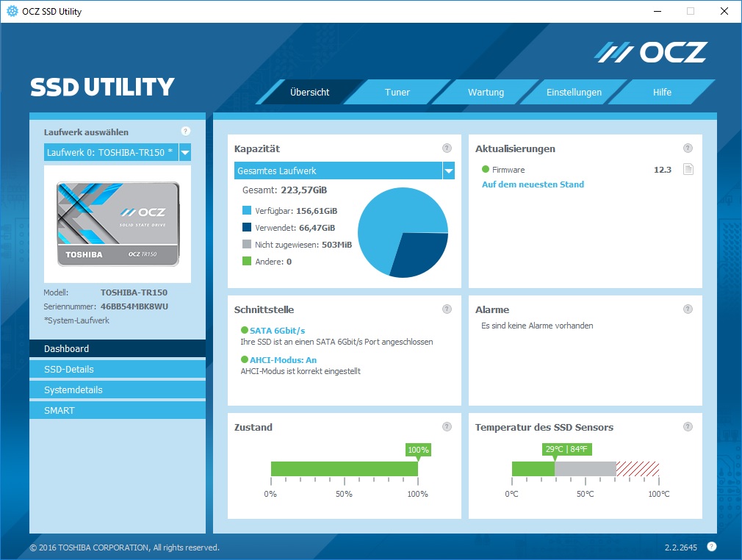Click the help icon in Zustand panel
The height and width of the screenshot is (560, 742).
(x=447, y=427)
